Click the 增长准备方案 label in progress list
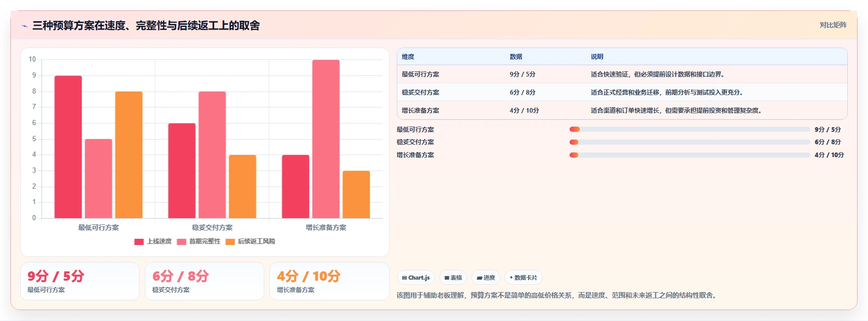Image resolution: width=868 pixels, height=321 pixels. click(415, 155)
